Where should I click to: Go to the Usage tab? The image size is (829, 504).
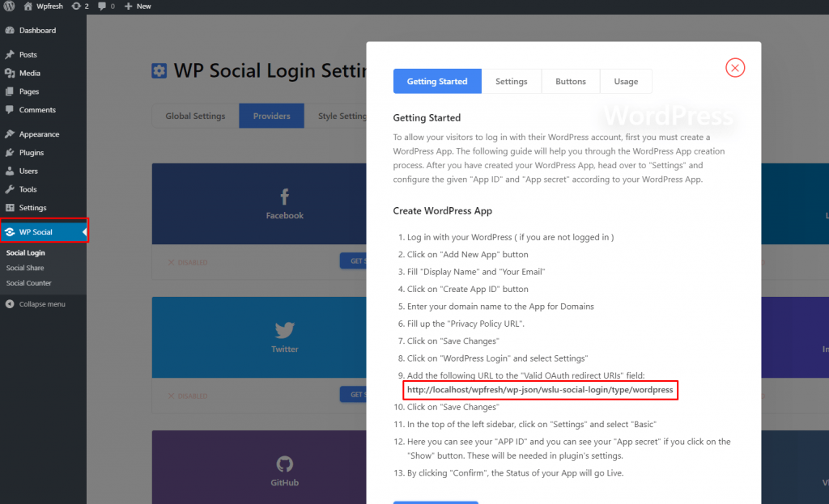pyautogui.click(x=626, y=82)
